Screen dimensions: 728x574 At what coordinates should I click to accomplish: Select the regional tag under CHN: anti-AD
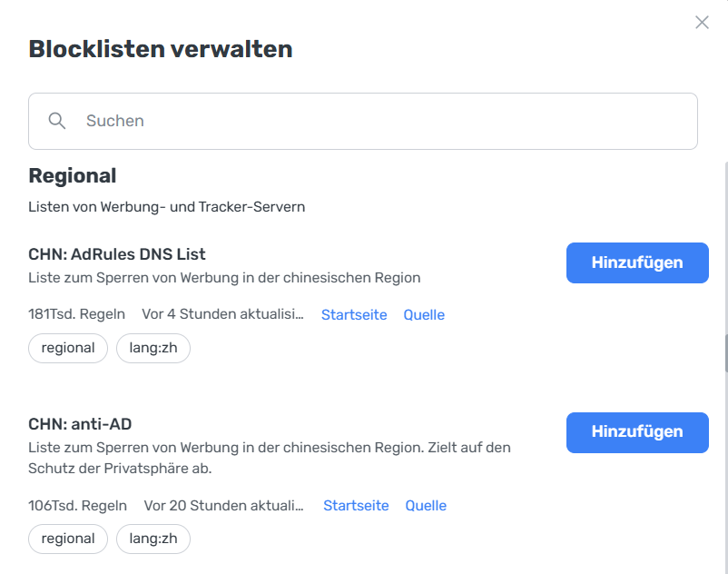tap(68, 539)
